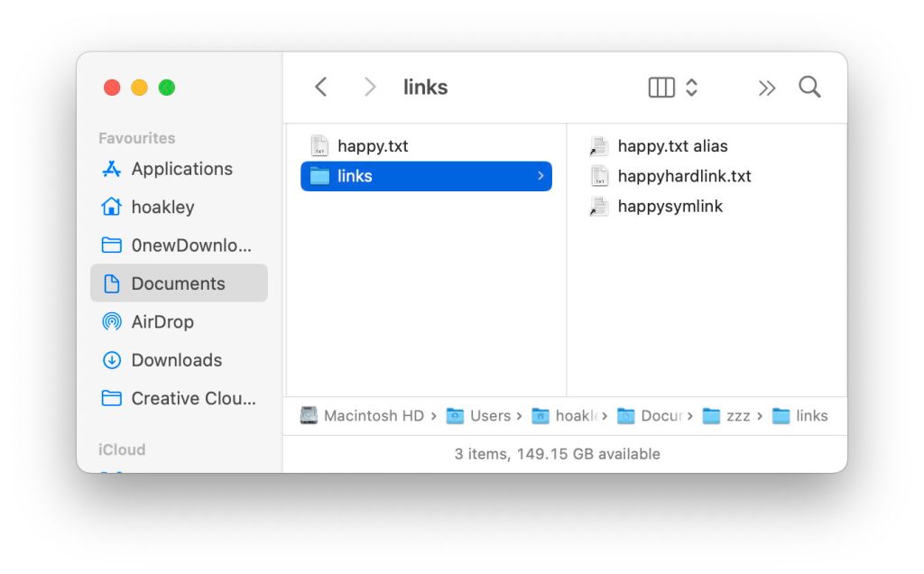The image size is (924, 574).
Task: Open the column view switcher
Action: (673, 87)
